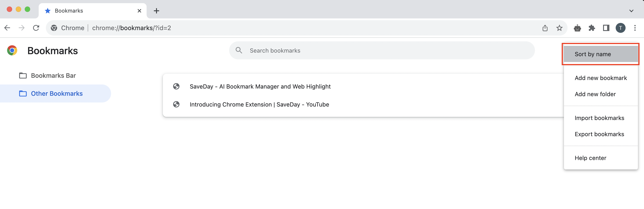Select Export bookmarks
Screen dimensions: 644x209
599,134
